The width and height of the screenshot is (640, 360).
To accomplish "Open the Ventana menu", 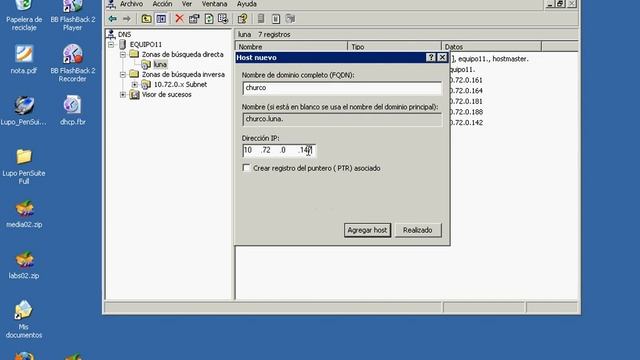I will click(215, 4).
